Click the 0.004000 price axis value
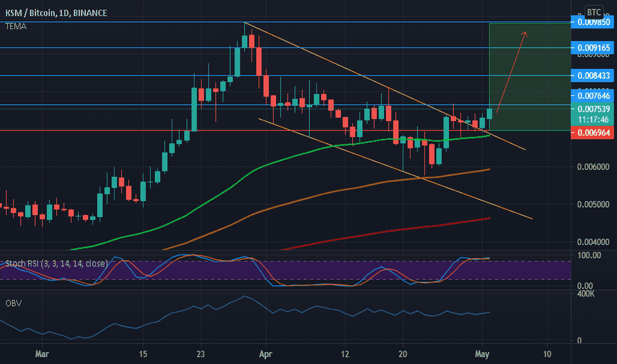 pyautogui.click(x=593, y=242)
